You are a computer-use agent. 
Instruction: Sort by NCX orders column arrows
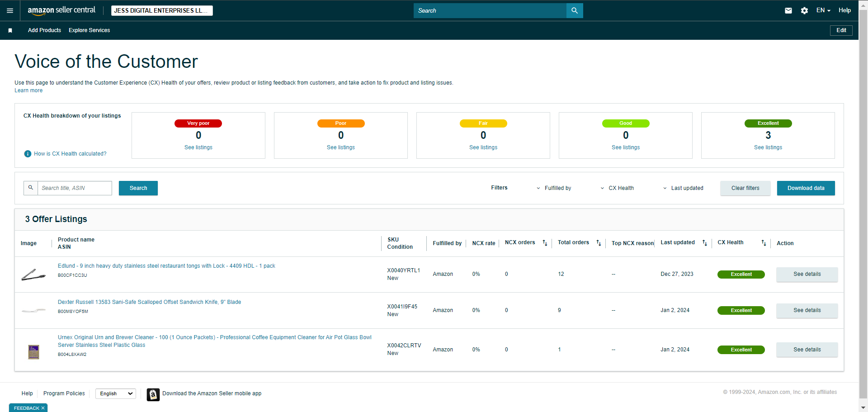545,243
